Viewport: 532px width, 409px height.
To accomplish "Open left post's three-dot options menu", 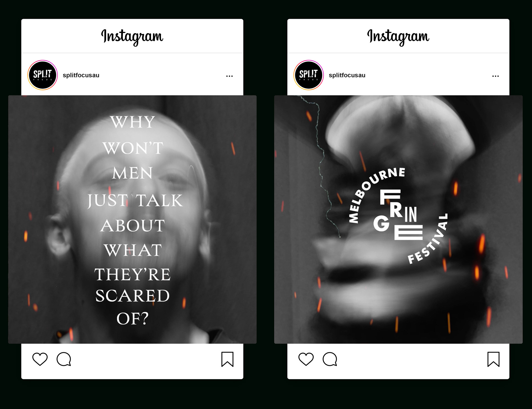I will (x=229, y=76).
